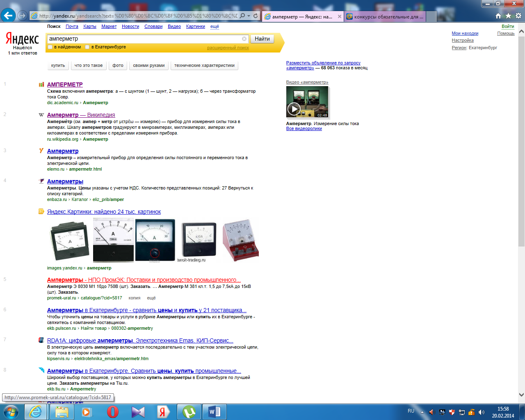Go to Карты in the top navigation

pos(90,26)
